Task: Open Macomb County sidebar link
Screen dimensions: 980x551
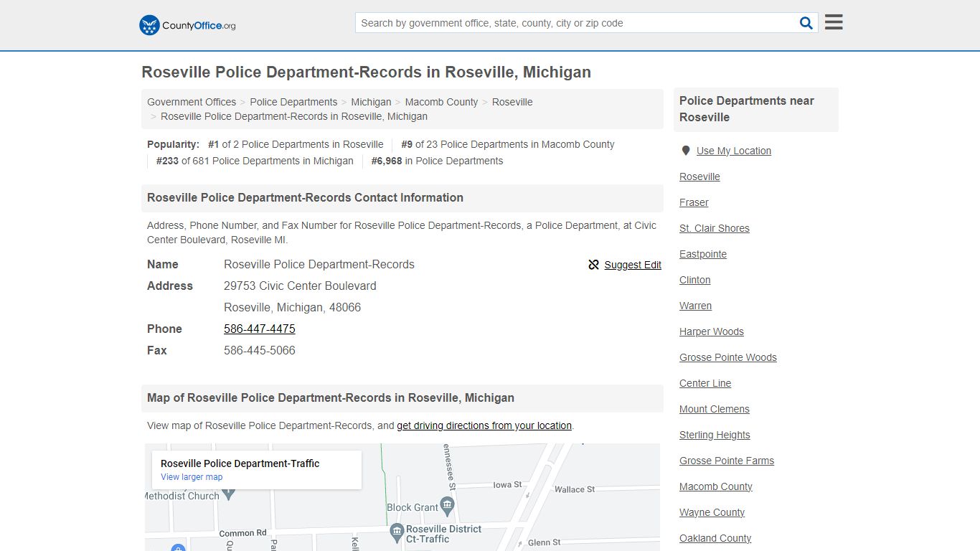Action: [x=716, y=486]
